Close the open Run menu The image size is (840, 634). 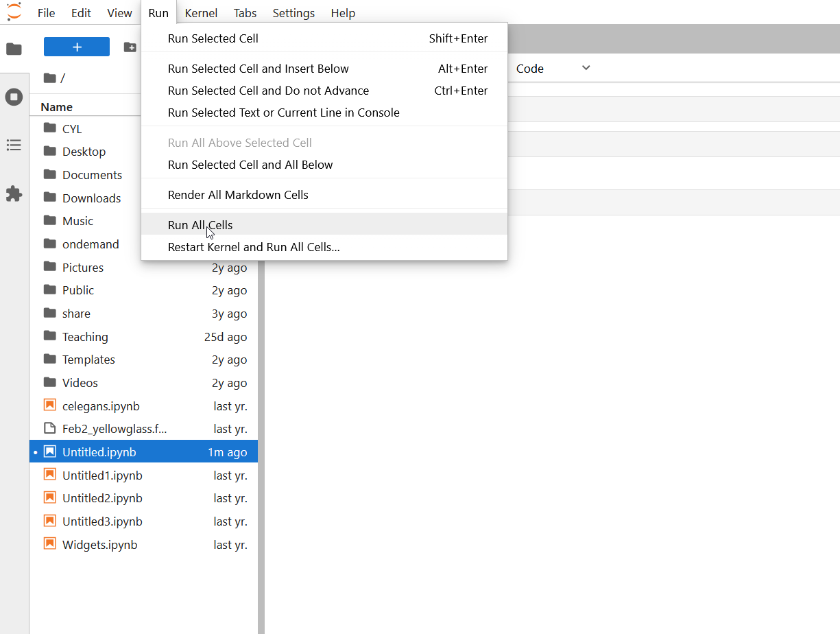pyautogui.click(x=158, y=13)
